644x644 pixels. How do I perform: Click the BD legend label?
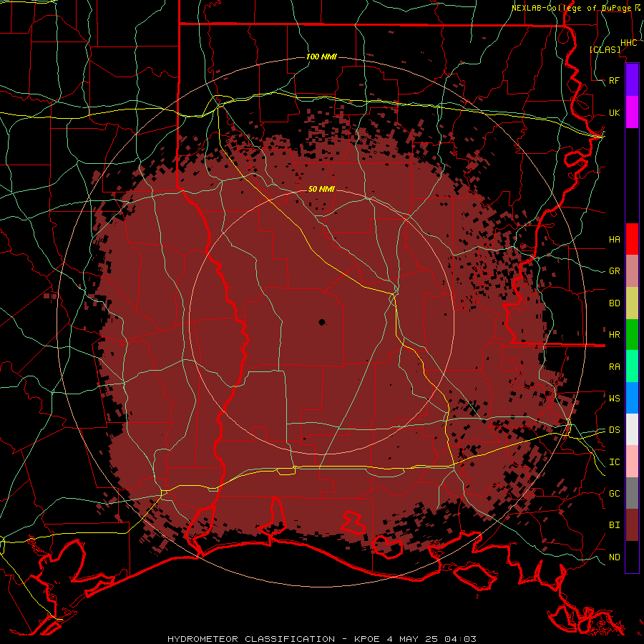point(614,303)
